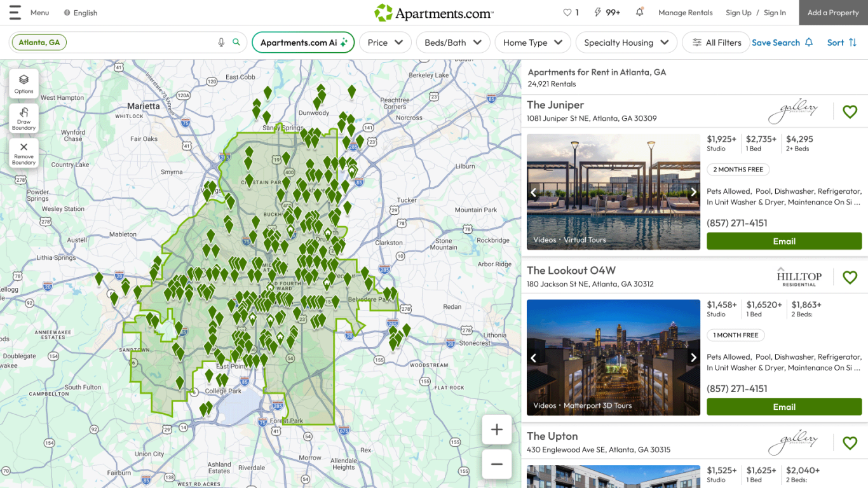The image size is (868, 488).
Task: Favorite The Lookout O4W heart
Action: [x=850, y=277]
